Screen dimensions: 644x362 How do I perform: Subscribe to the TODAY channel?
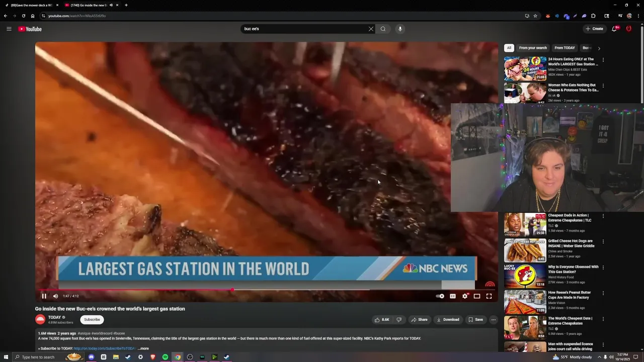tap(92, 319)
